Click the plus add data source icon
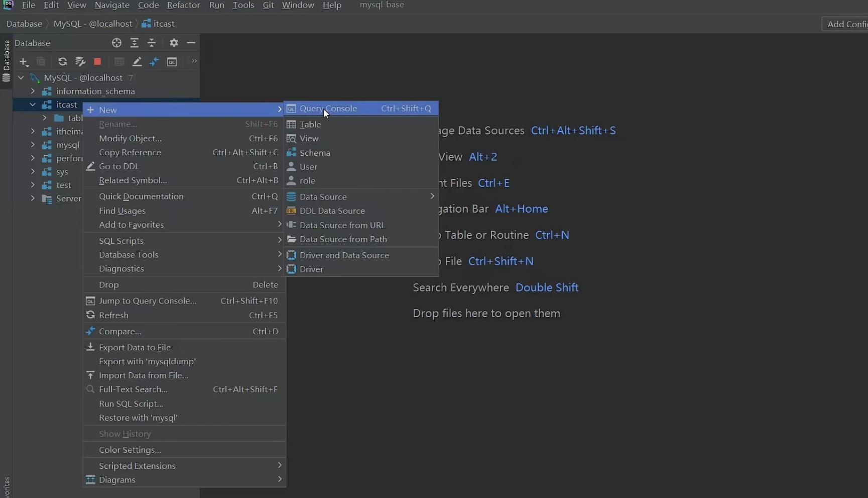This screenshot has width=868, height=498. pos(24,62)
